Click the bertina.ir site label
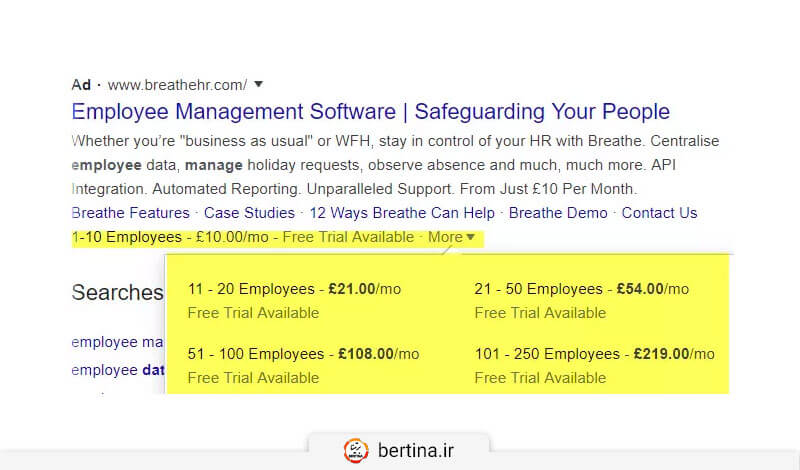 point(416,451)
